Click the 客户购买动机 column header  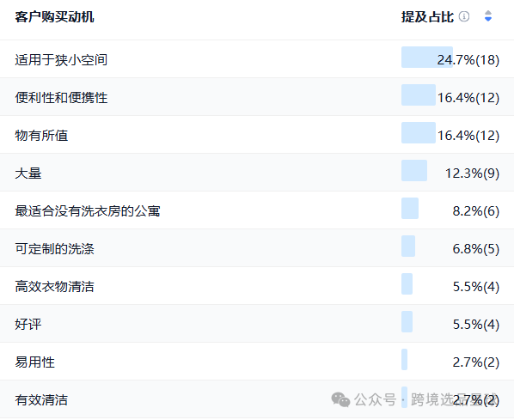coord(54,17)
